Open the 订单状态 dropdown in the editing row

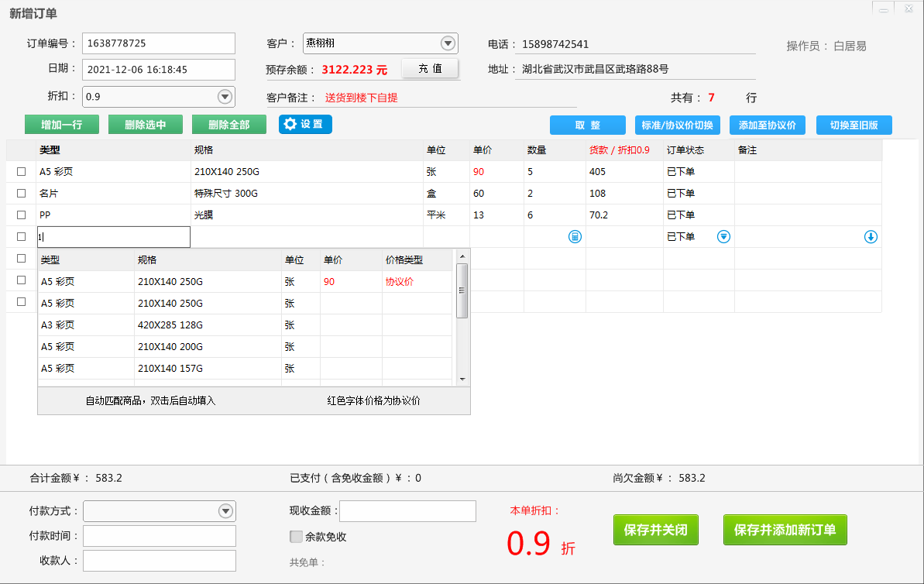tap(723, 237)
